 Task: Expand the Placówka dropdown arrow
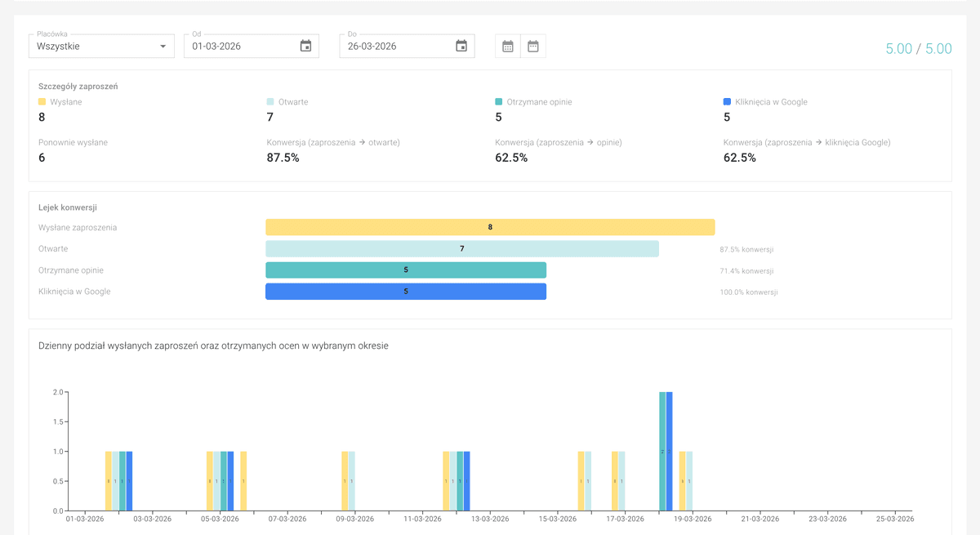(163, 47)
